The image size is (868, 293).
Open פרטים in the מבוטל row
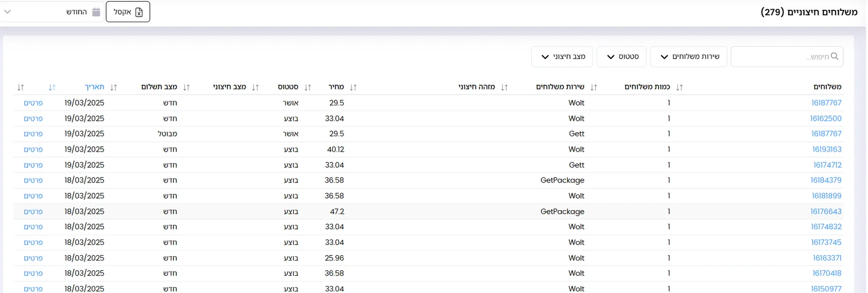33,134
